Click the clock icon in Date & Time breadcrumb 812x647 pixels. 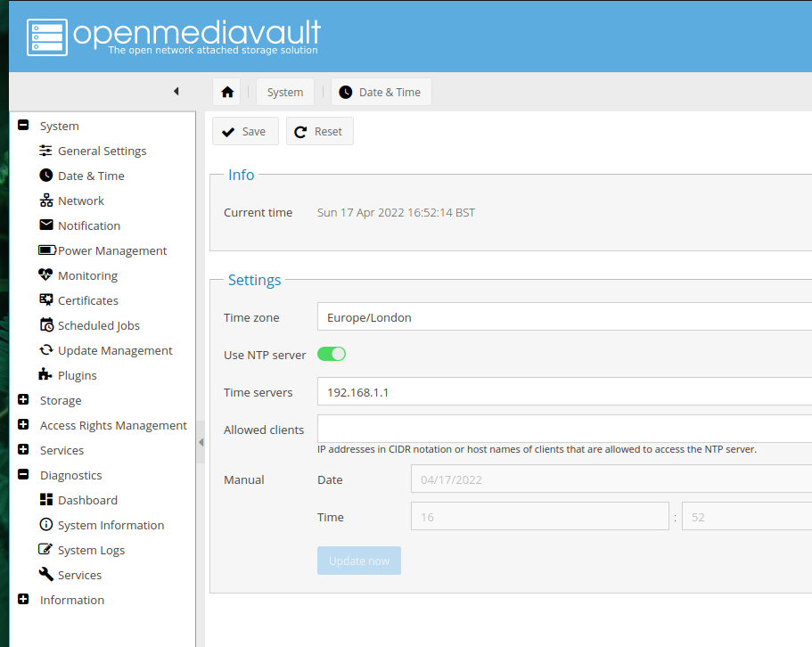click(x=346, y=92)
